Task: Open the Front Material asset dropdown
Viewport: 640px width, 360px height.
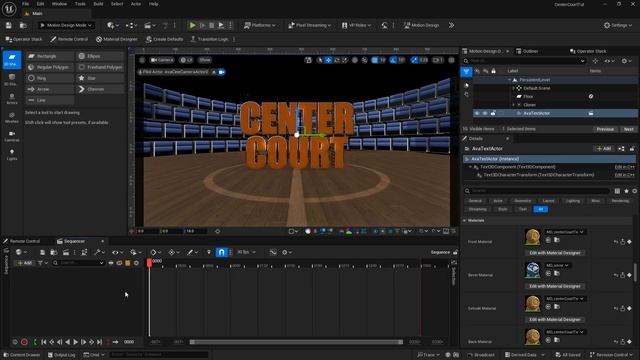Action: point(565,232)
